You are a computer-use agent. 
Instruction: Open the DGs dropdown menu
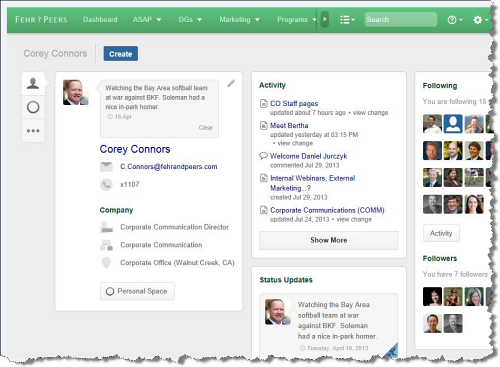[x=190, y=20]
